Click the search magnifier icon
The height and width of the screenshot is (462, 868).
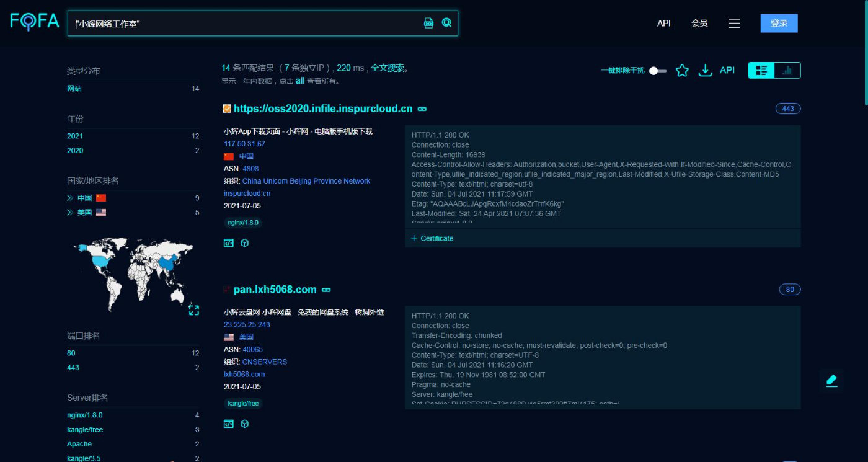[446, 23]
